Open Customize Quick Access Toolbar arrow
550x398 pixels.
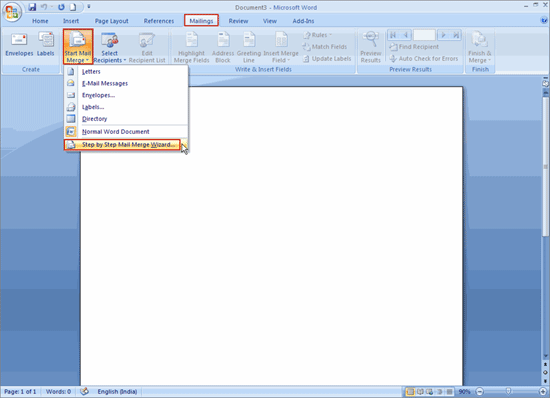click(89, 7)
